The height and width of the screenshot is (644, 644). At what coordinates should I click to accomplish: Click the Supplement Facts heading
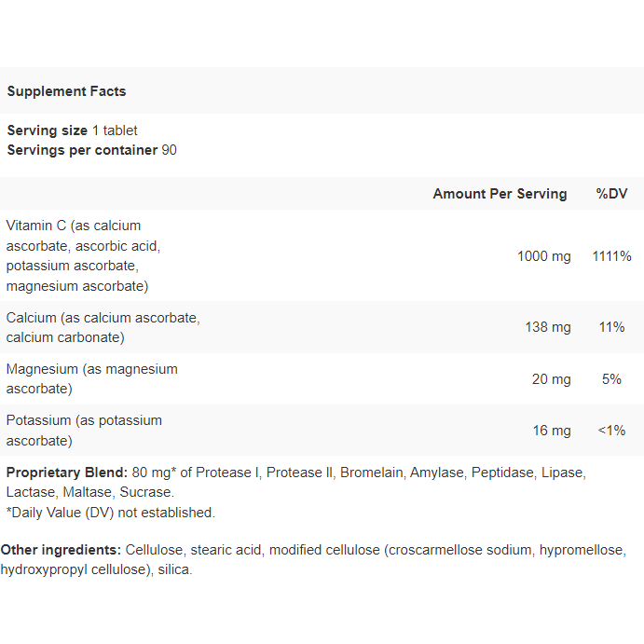(x=66, y=91)
